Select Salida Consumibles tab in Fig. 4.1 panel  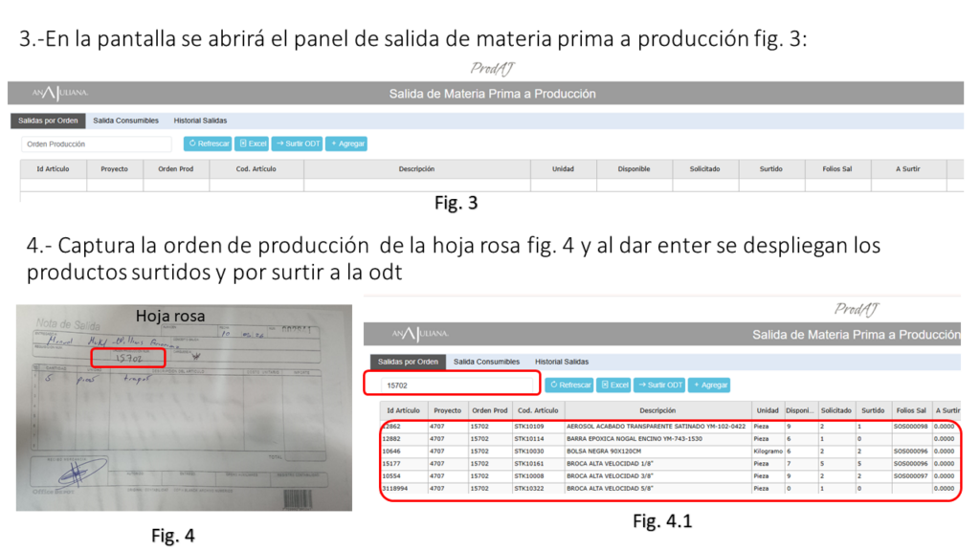pos(486,362)
